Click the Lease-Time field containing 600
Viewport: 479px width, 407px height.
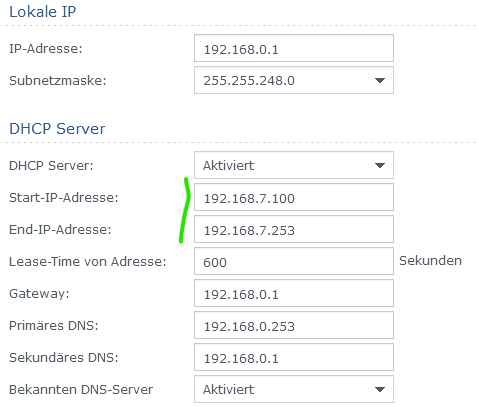pyautogui.click(x=294, y=261)
